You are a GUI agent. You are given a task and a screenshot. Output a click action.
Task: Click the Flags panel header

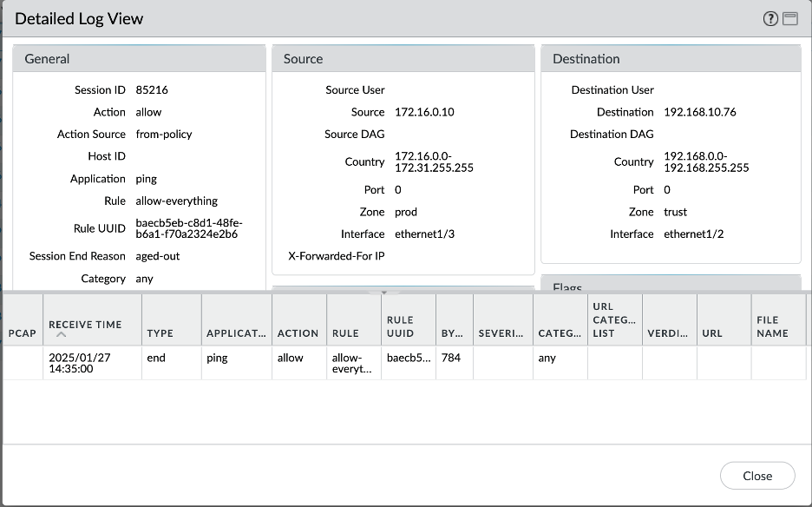coord(671,284)
